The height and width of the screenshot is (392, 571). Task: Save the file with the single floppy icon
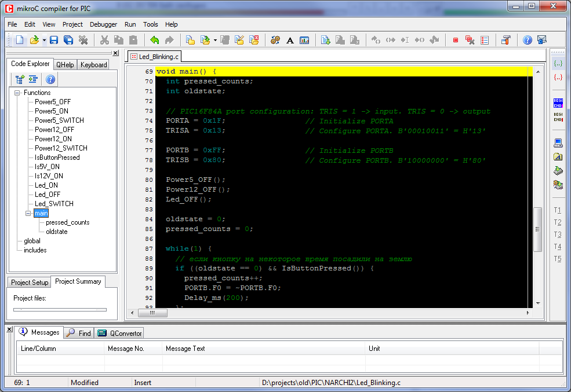pyautogui.click(x=54, y=40)
